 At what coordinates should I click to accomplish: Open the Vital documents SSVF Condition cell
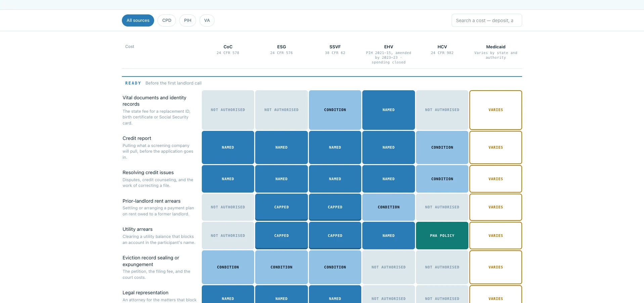coord(335,110)
